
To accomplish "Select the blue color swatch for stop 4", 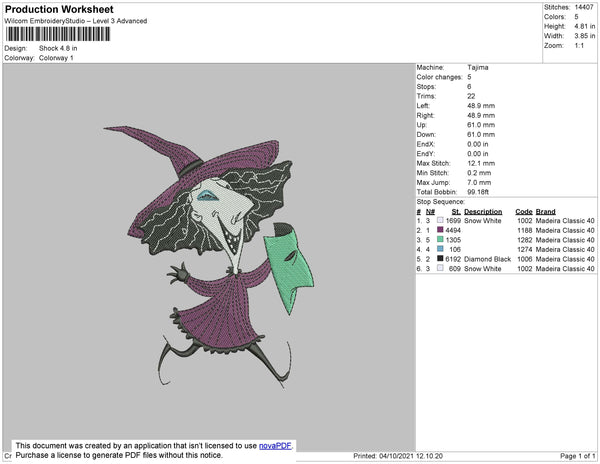I will pos(440,249).
